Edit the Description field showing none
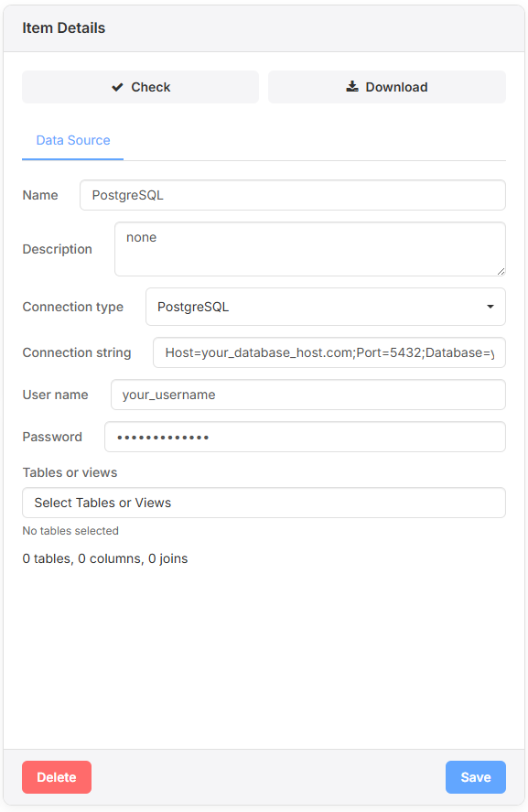The image size is (528, 812). 309,248
